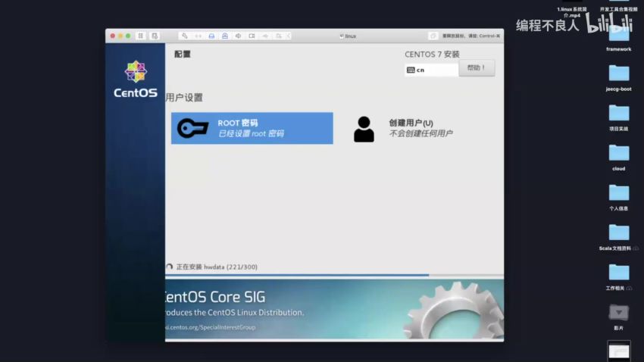Viewport: 644px width, 362px height.
Task: Click the shared folders toolbar icon
Action: [x=279, y=36]
